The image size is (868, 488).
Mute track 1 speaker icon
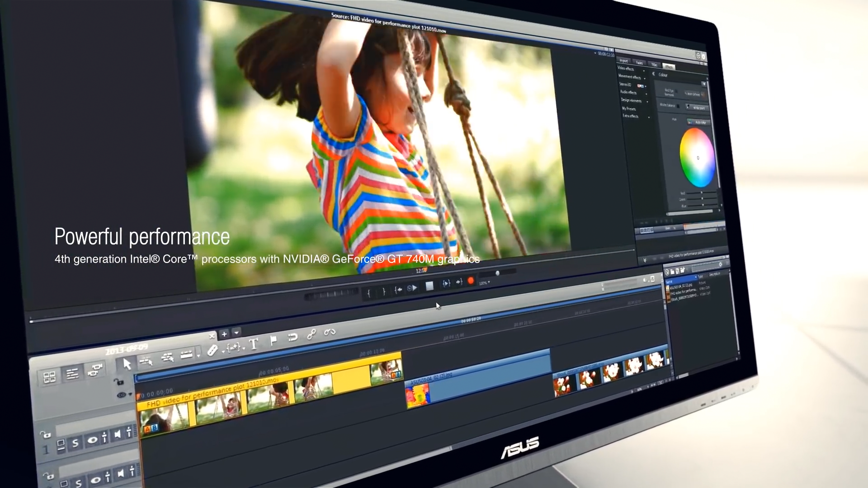(x=118, y=434)
